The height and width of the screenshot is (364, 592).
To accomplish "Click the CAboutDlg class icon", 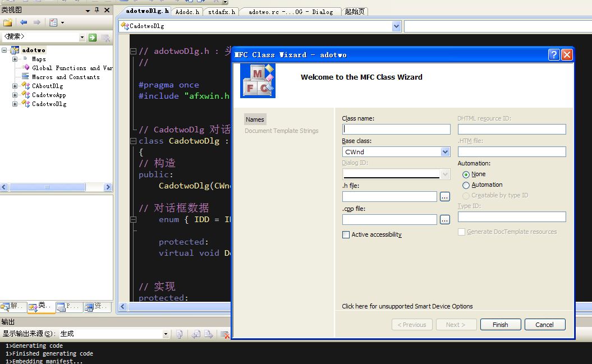I will pos(26,86).
